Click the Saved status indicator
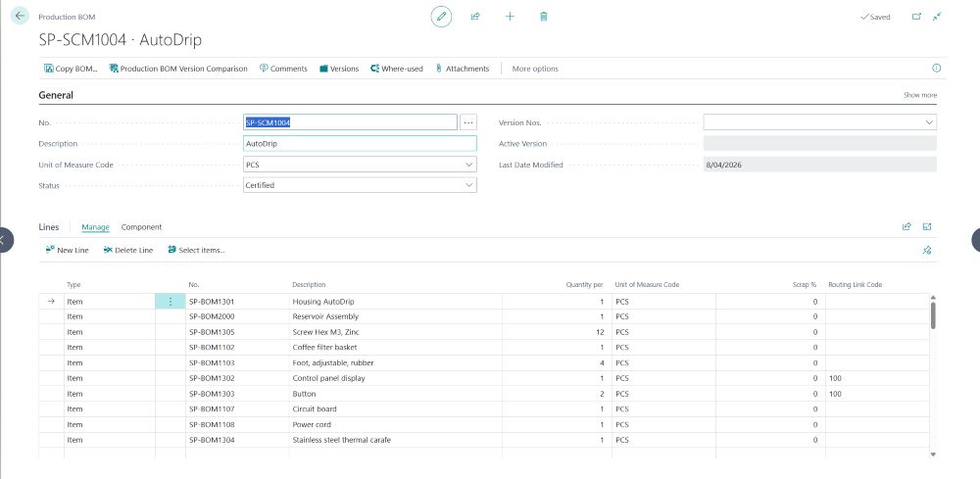Screen dimensions: 980x479 coord(875,17)
